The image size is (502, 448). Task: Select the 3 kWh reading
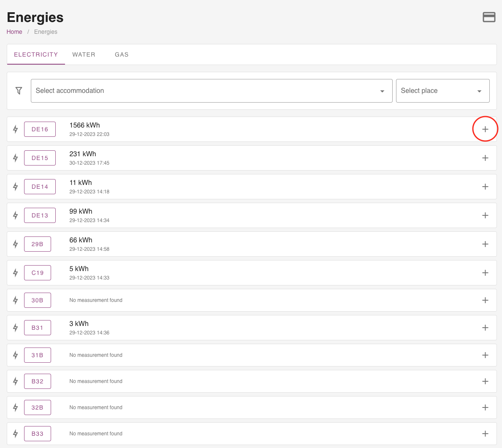(x=79, y=324)
